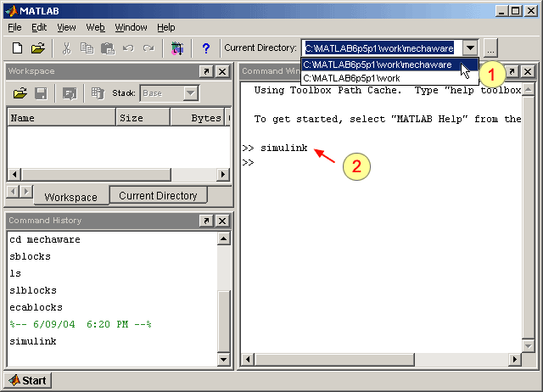Close the Workspace panel
This screenshot has width=543, height=392.
[222, 71]
